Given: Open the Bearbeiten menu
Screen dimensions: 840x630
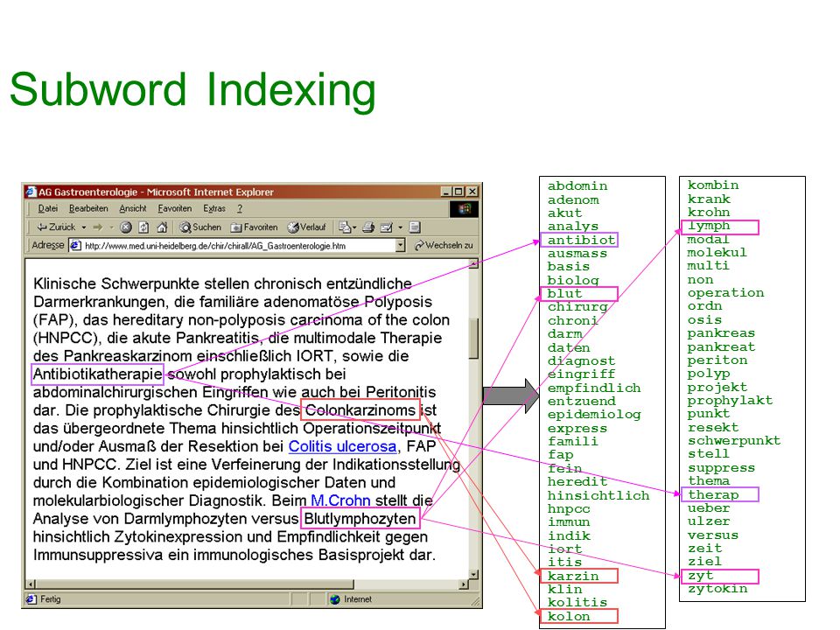Looking at the screenshot, I should (x=88, y=208).
